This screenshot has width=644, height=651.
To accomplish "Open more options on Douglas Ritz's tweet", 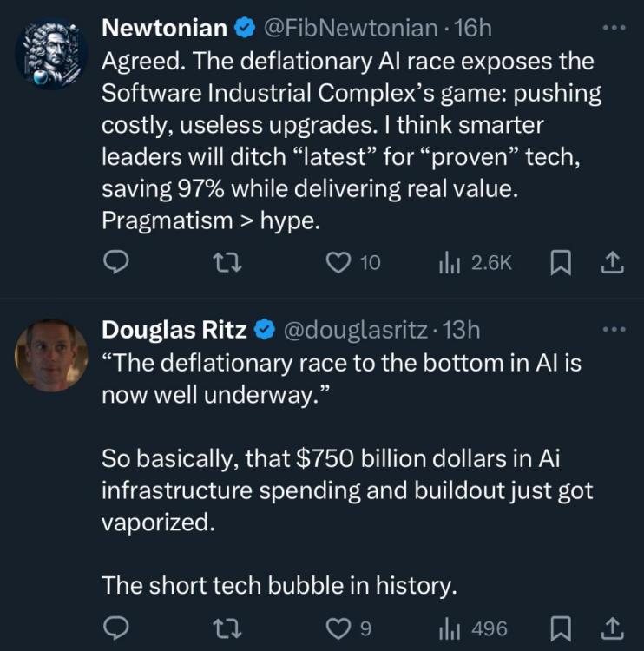I will (613, 330).
